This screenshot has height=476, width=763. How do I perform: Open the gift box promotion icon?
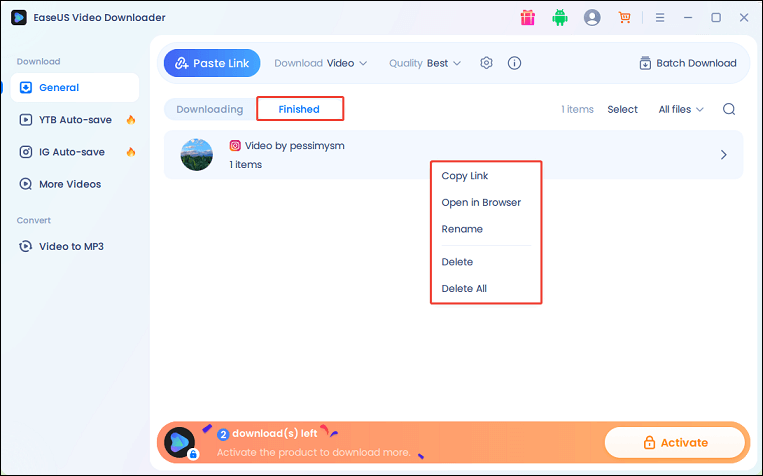(x=527, y=18)
